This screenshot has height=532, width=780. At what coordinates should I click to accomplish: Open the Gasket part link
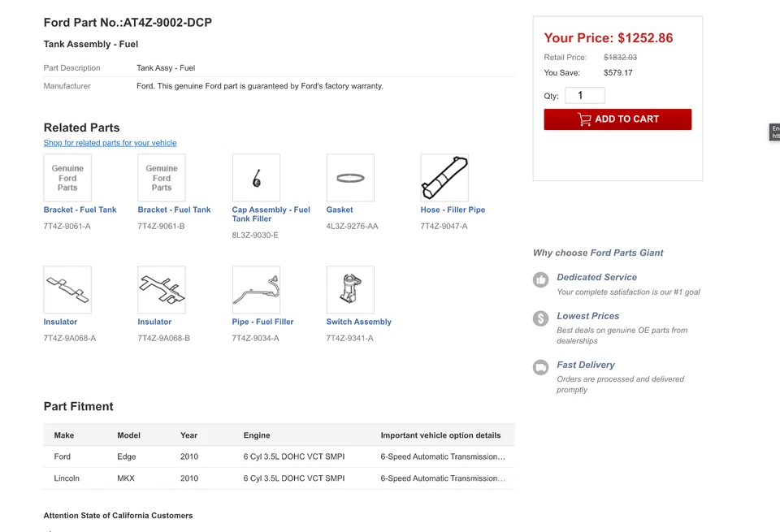point(340,210)
